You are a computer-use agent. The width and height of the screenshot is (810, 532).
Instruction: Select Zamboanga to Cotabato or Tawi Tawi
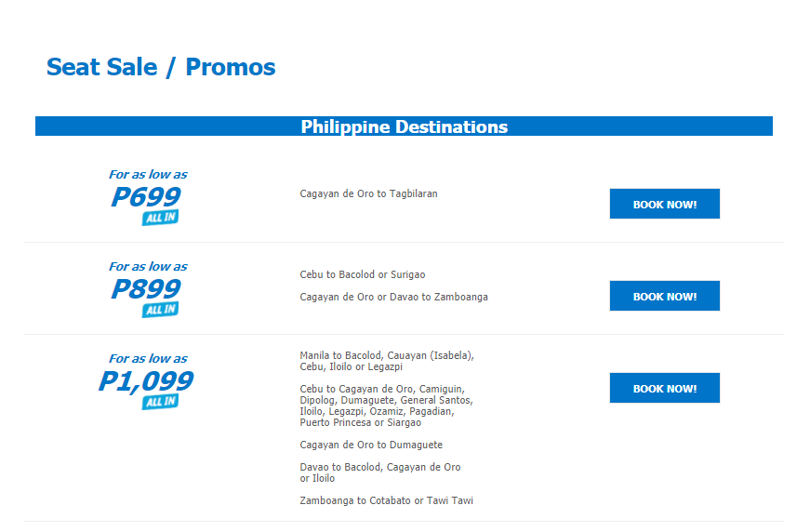tap(387, 500)
